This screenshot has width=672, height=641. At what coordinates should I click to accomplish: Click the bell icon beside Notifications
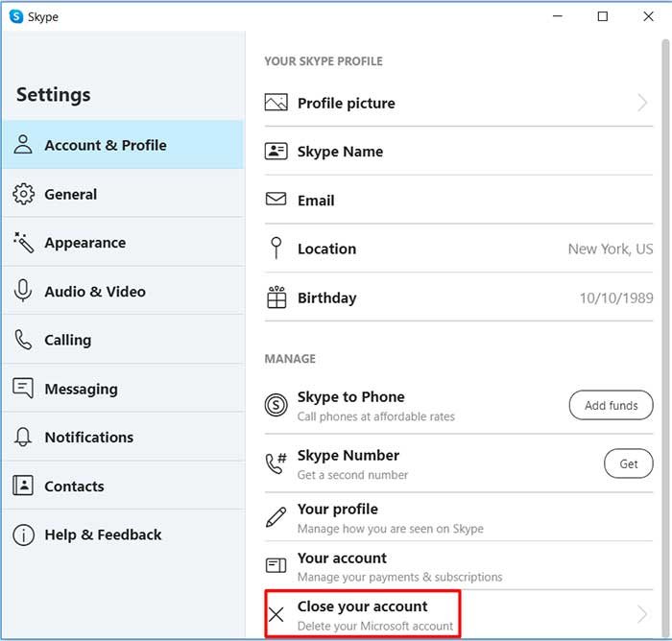tap(23, 437)
